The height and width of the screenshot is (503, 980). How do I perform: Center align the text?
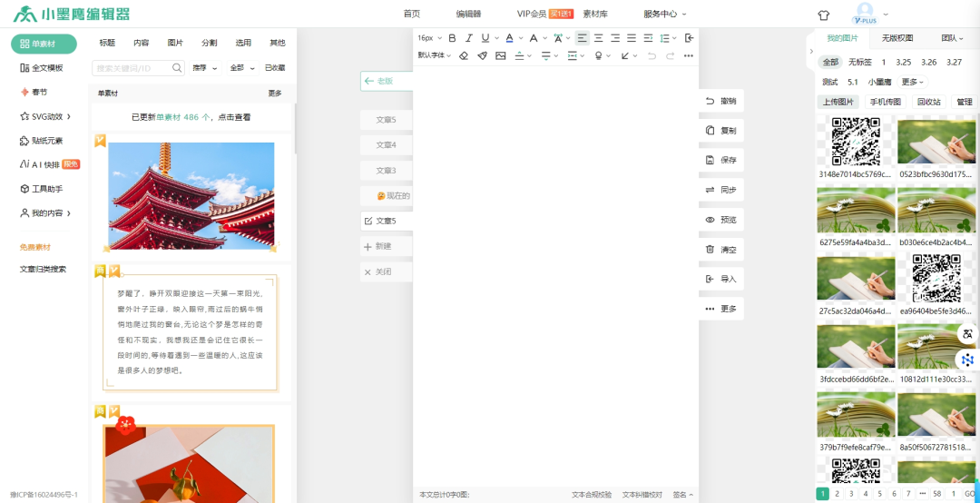[x=599, y=38]
